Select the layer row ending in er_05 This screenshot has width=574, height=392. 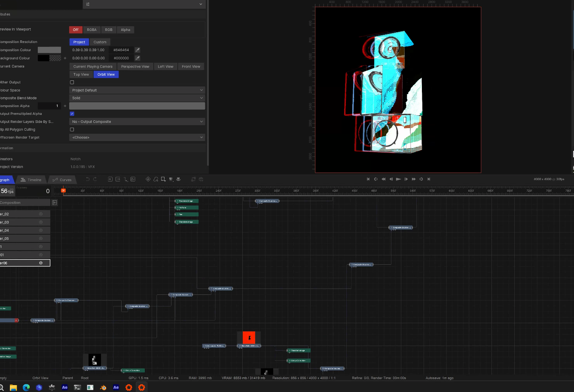[25, 239]
